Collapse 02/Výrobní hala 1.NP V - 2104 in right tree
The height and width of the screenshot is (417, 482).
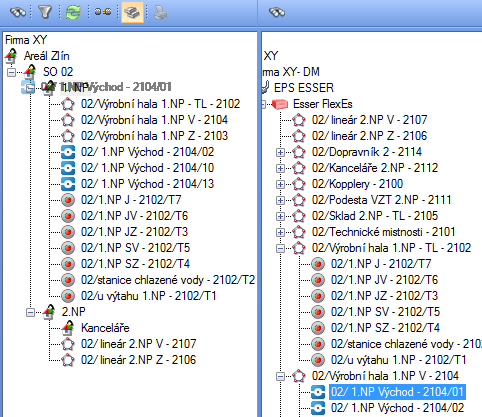pyautogui.click(x=280, y=376)
